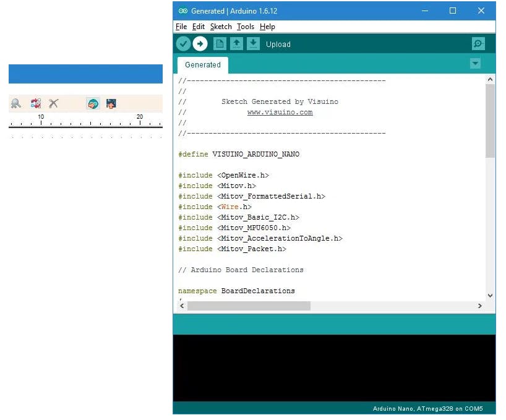Click the window title 'Generated | Arduino 1.6.12'
The image size is (506, 420).
coord(234,11)
